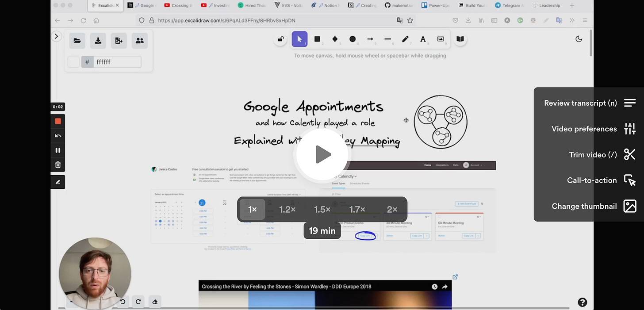Select the insert image tool
This screenshot has width=644, height=310.
(x=441, y=39)
